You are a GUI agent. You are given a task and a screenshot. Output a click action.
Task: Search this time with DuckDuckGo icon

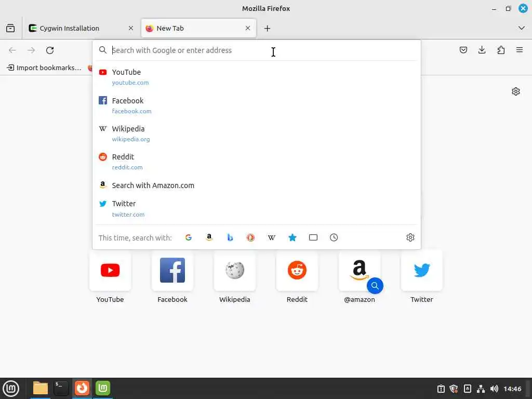(251, 237)
